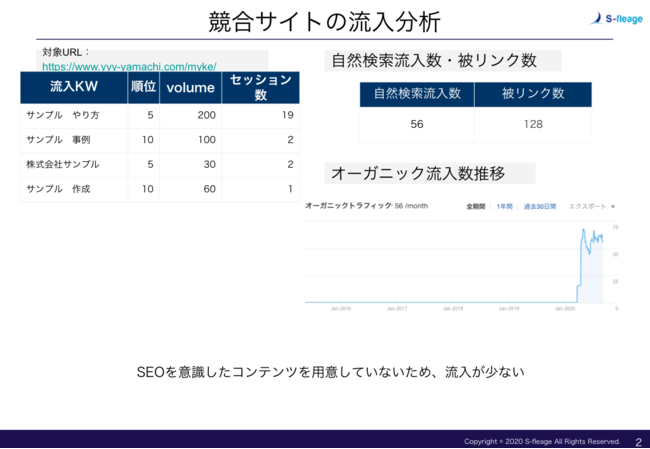Open the エクスポート dropdown
Viewport: 650px width, 449px height.
591,206
